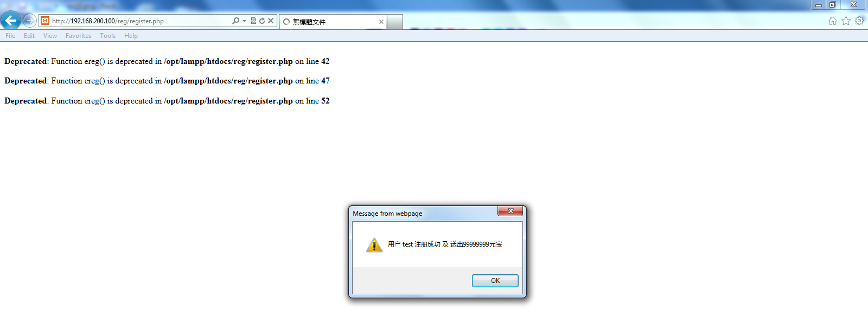Click the search magnifier in address bar
Image resolution: width=868 pixels, height=323 pixels.
pyautogui.click(x=235, y=21)
